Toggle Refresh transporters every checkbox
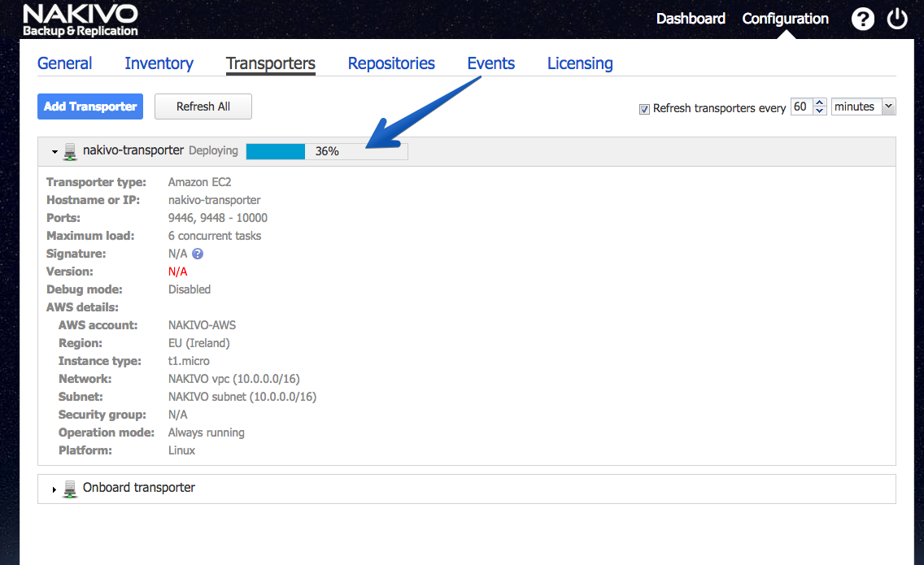 (x=644, y=109)
